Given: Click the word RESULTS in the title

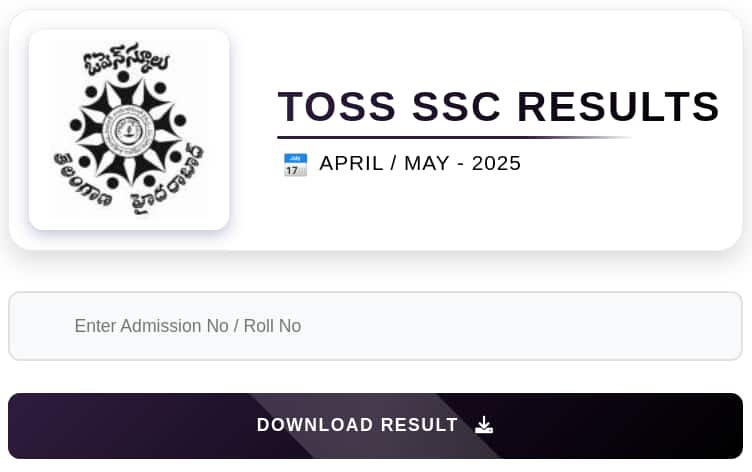Looking at the screenshot, I should coord(618,106).
